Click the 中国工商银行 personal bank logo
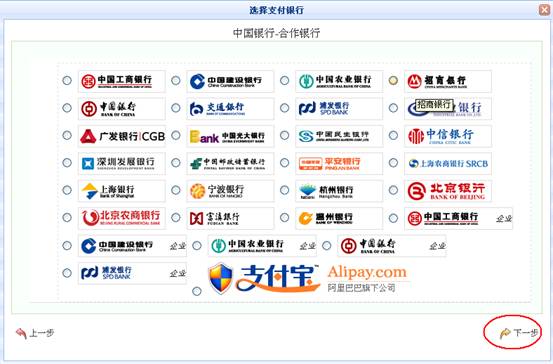 pos(122,81)
